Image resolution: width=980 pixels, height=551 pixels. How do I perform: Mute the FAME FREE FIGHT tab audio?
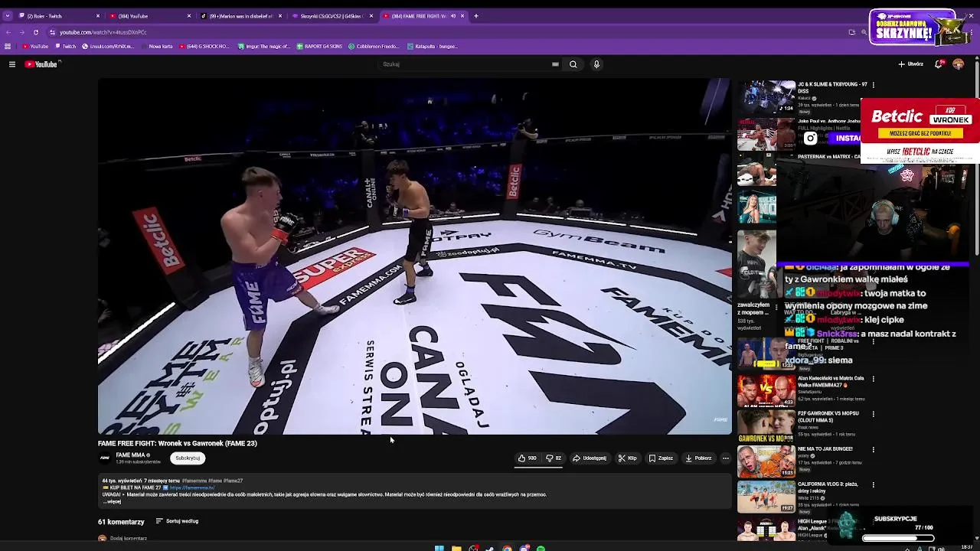pyautogui.click(x=453, y=15)
